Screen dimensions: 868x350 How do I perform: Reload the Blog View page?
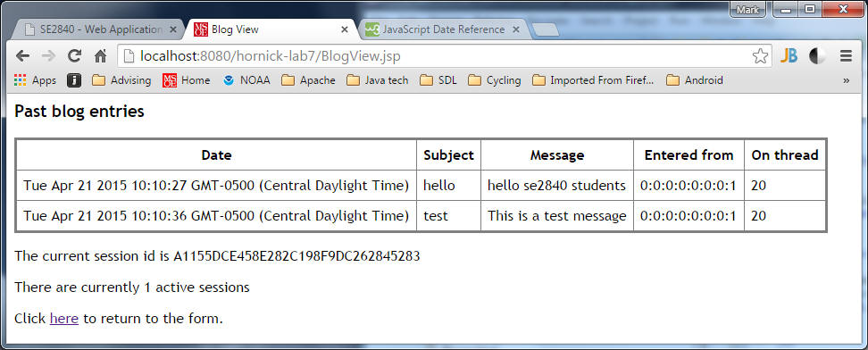click(x=74, y=56)
